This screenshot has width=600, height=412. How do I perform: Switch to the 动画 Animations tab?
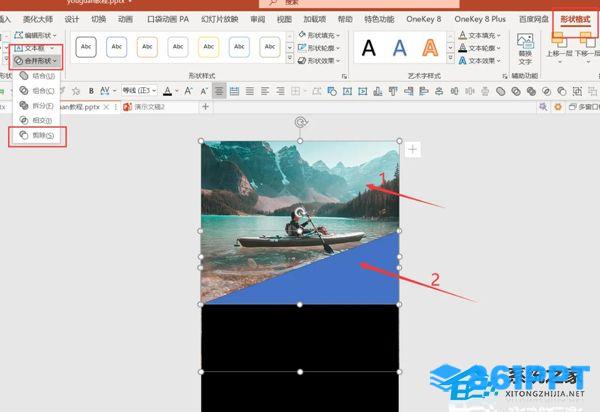[x=125, y=19]
